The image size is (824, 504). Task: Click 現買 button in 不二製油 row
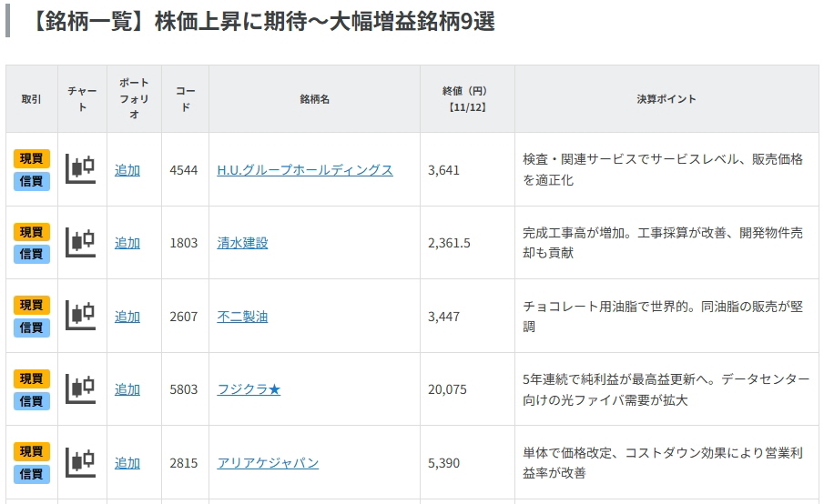32,305
